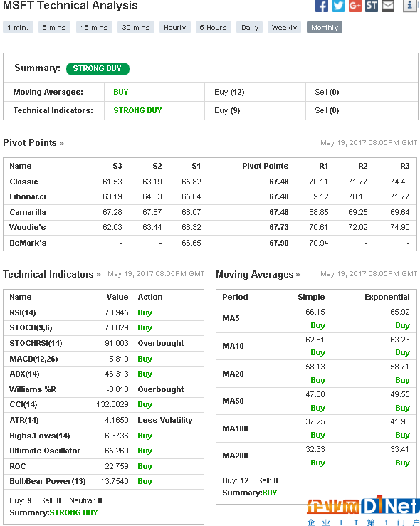This screenshot has height=526, width=420.
Task: Share by email envelope icon
Action: click(388, 6)
